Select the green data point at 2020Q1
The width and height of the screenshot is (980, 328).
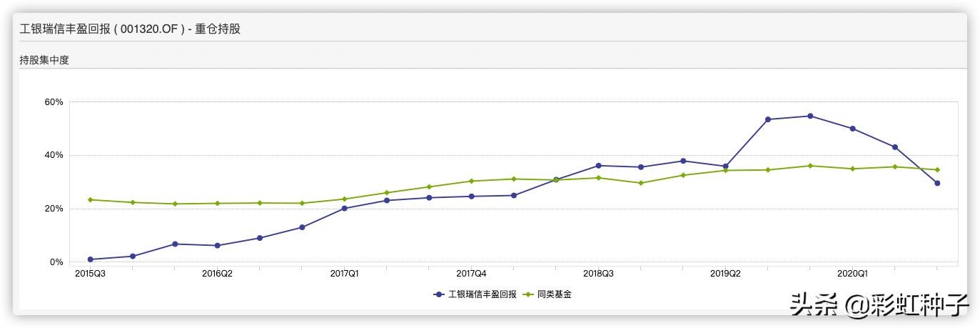pos(852,169)
